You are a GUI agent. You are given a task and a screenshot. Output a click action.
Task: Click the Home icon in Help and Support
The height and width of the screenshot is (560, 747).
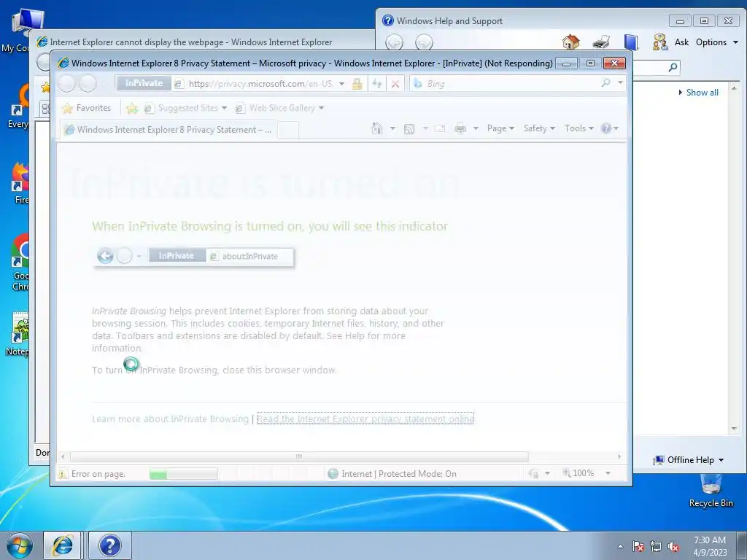(x=570, y=42)
